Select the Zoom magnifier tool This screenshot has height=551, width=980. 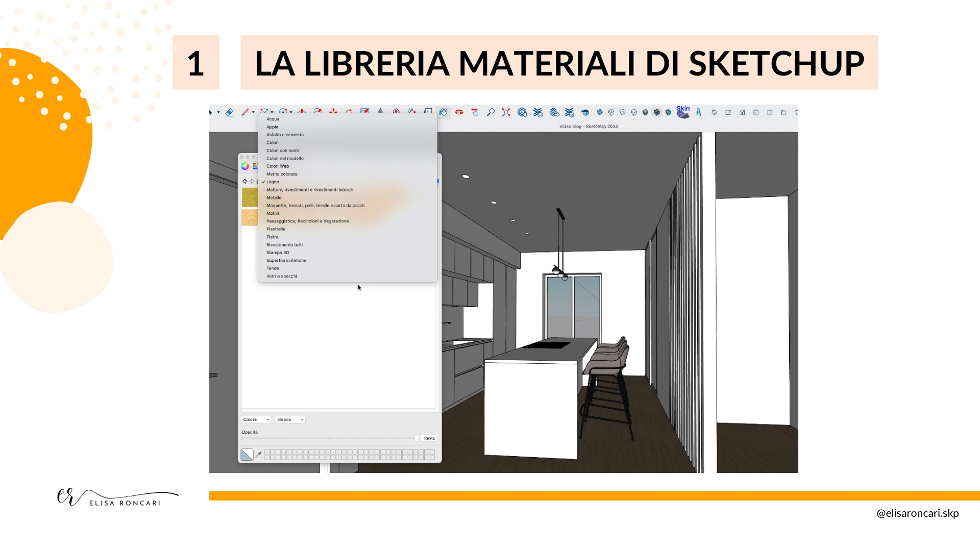point(491,112)
